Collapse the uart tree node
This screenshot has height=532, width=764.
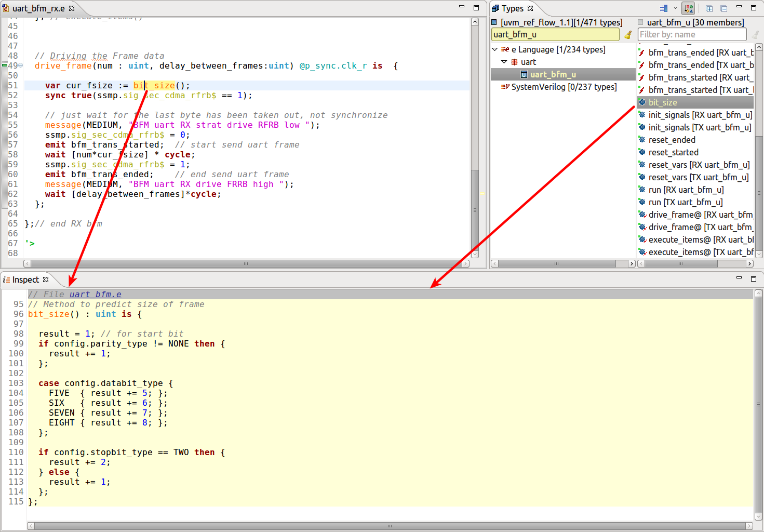pyautogui.click(x=504, y=62)
